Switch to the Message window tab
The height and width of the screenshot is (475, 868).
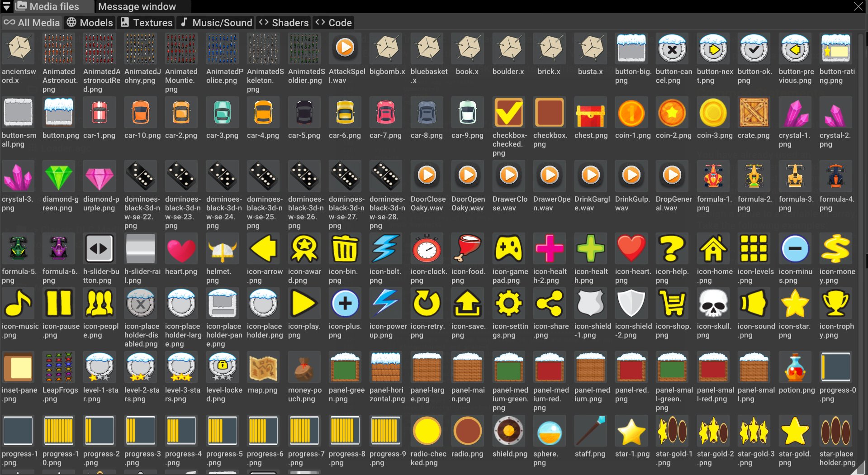(137, 6)
